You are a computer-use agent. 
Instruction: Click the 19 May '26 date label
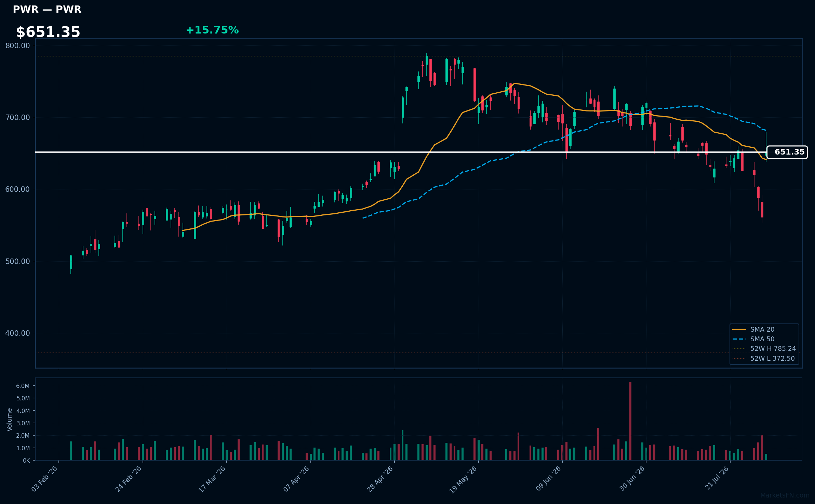[463, 479]
